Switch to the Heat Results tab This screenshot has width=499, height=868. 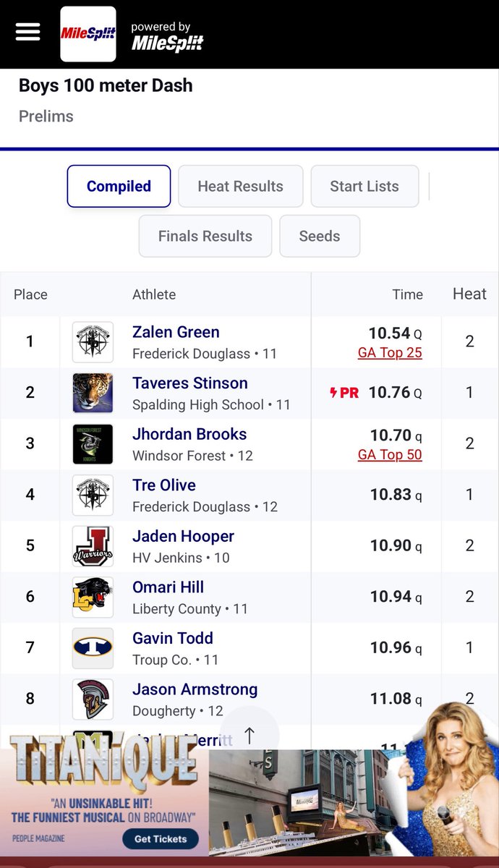point(240,187)
